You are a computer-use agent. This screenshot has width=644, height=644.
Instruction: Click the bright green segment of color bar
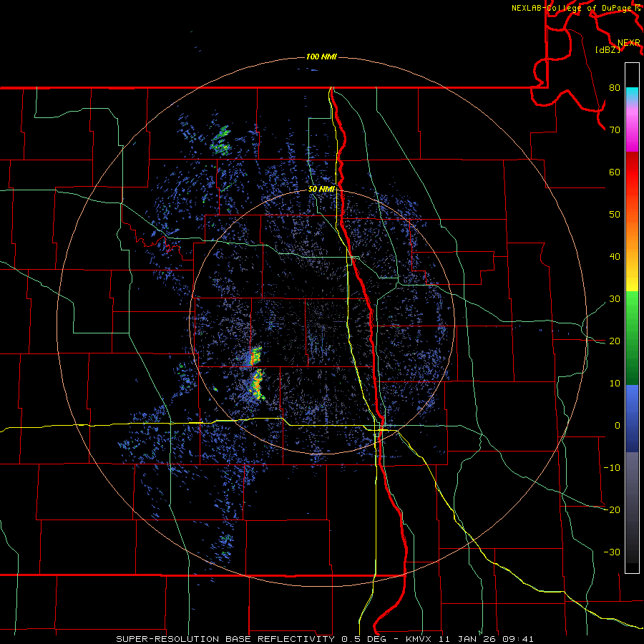pos(632,306)
